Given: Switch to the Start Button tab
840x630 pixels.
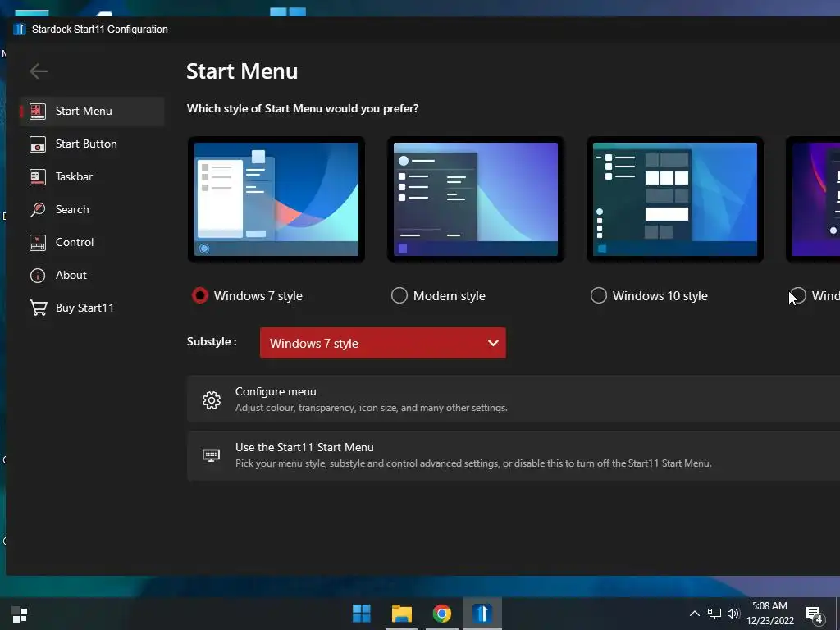Looking at the screenshot, I should coord(92,144).
